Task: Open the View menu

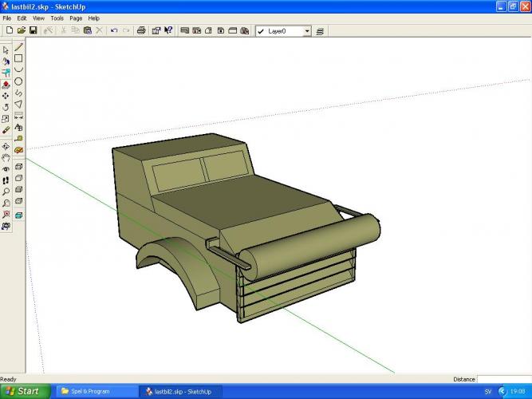Action: (x=38, y=18)
